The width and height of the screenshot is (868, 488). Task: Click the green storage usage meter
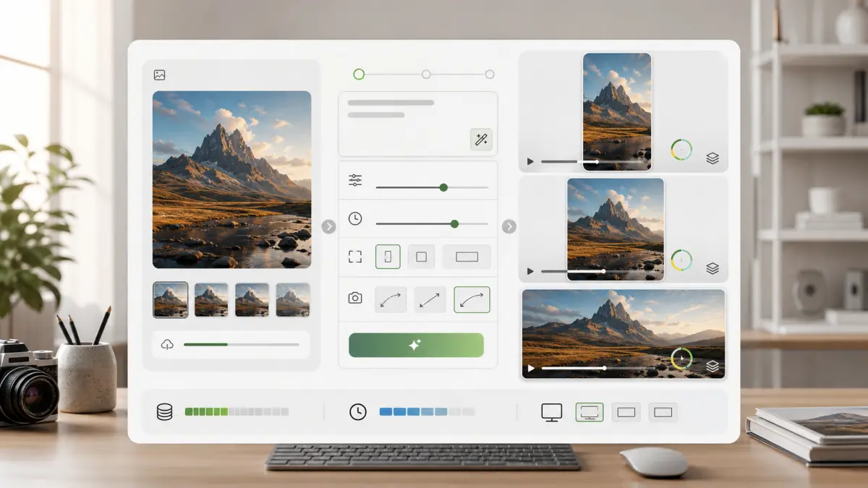point(237,412)
